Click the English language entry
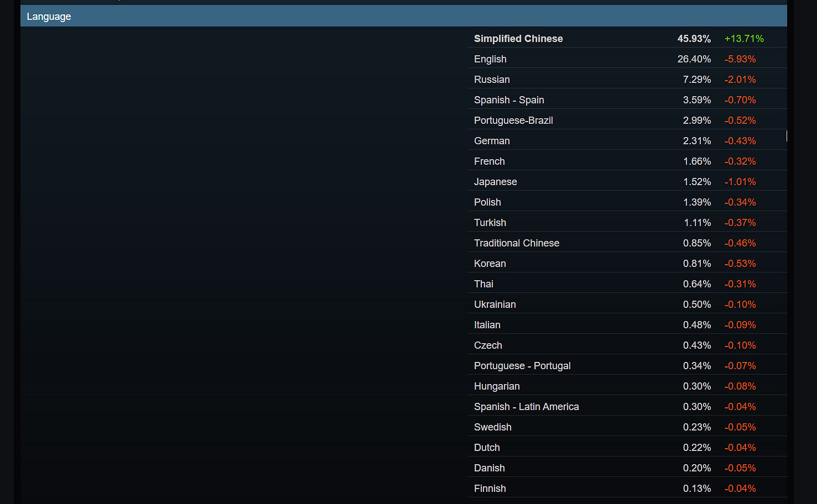817x504 pixels. click(x=490, y=59)
